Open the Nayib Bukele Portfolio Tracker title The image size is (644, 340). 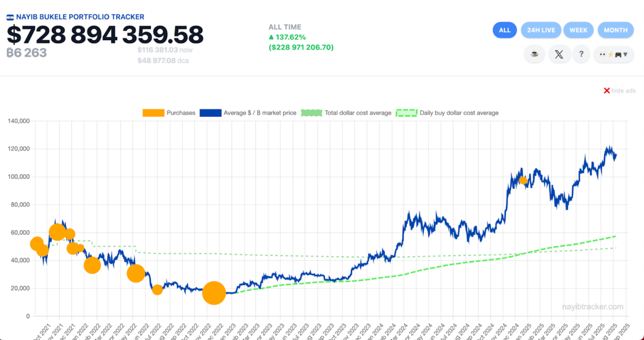[80, 17]
